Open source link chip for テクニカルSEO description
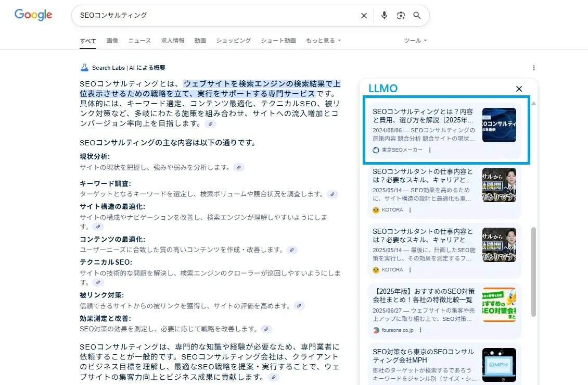The width and height of the screenshot is (588, 385). pos(98,282)
